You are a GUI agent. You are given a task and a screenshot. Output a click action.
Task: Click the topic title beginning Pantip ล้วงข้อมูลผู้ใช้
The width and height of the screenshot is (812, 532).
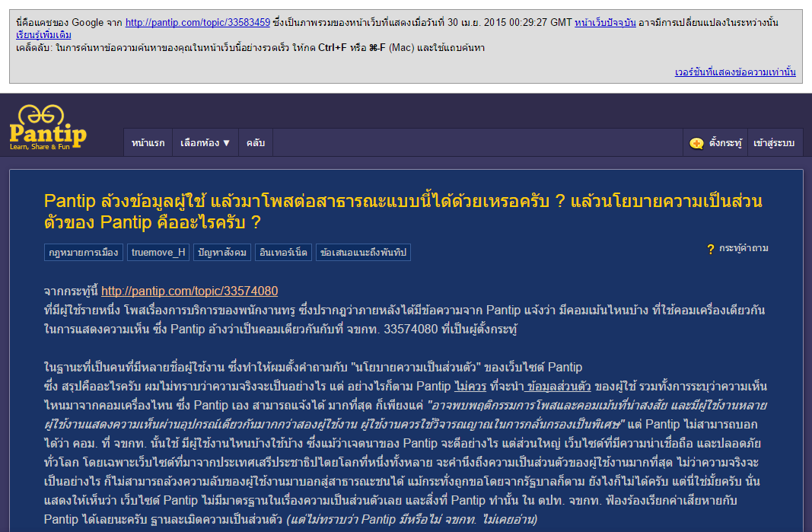(x=403, y=212)
